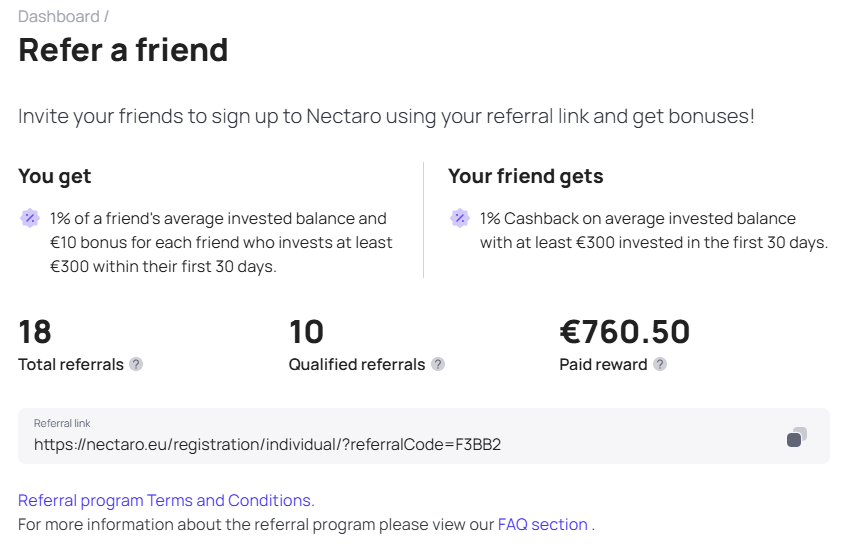Click the help icon beside Paid reward
The image size is (841, 548).
coord(660,364)
